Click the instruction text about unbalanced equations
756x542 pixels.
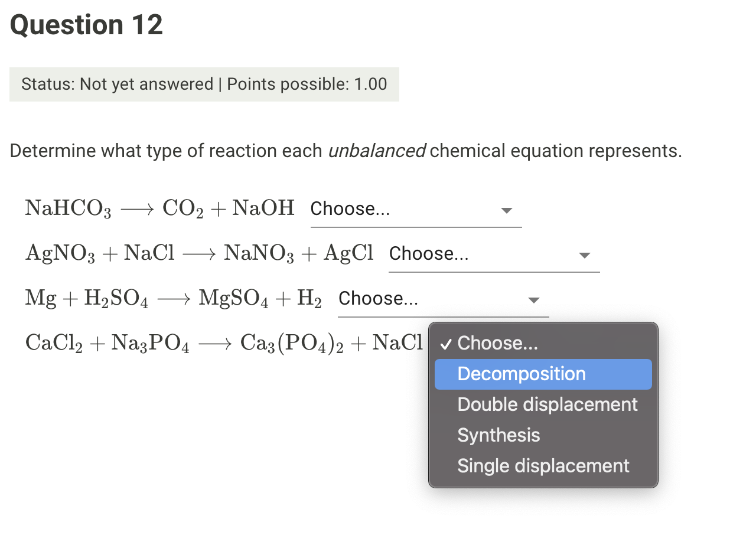pos(346,151)
